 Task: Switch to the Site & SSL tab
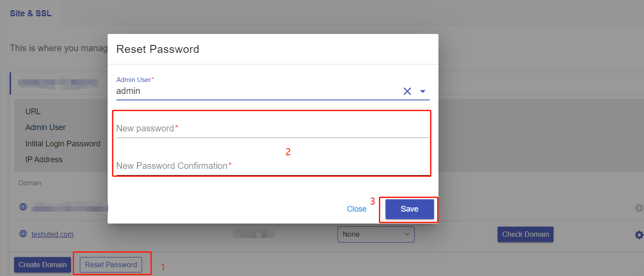31,13
